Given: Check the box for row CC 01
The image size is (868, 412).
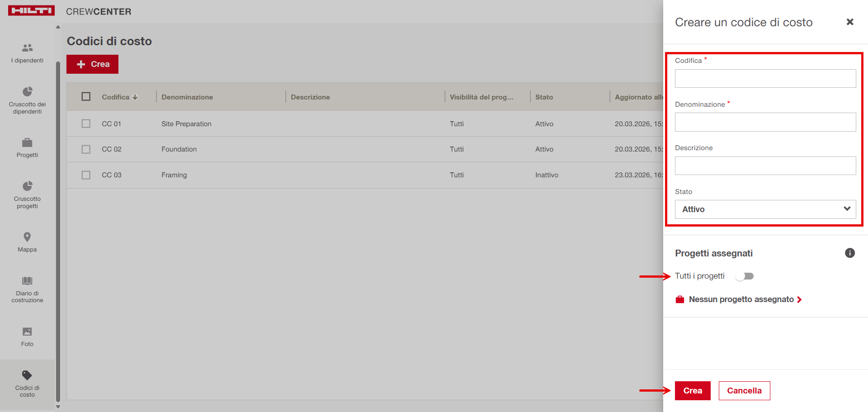Looking at the screenshot, I should [x=86, y=124].
